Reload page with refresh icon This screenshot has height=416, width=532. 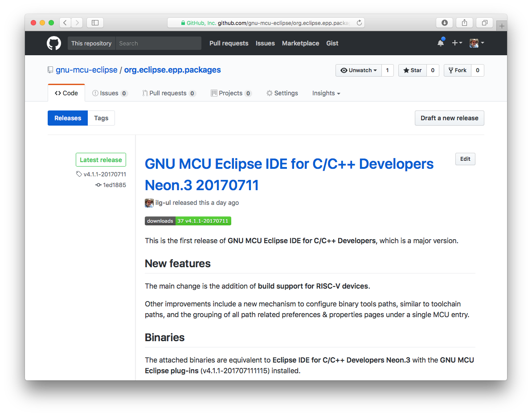[359, 23]
